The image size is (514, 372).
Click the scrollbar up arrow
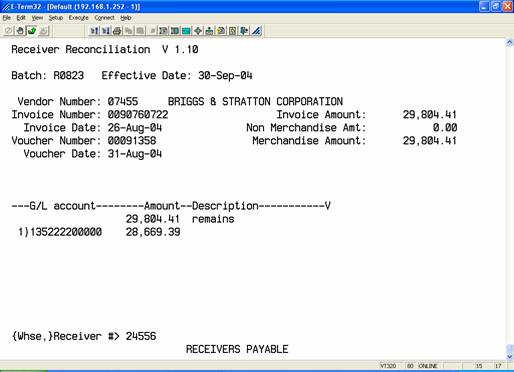coord(510,43)
